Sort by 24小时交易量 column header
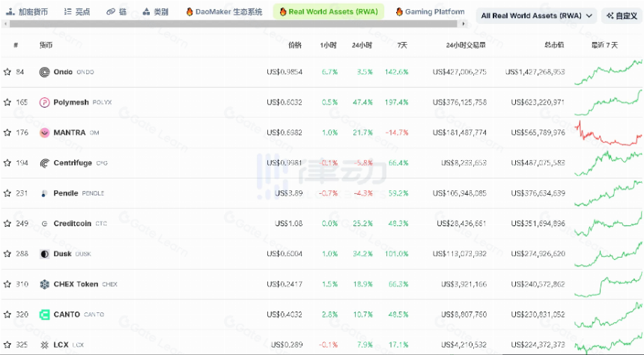This screenshot has height=355, width=644. pyautogui.click(x=466, y=45)
